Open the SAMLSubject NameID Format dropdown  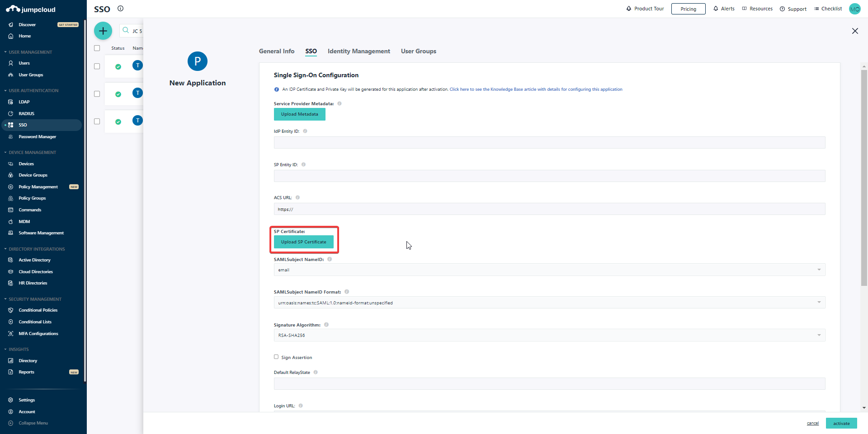point(549,303)
